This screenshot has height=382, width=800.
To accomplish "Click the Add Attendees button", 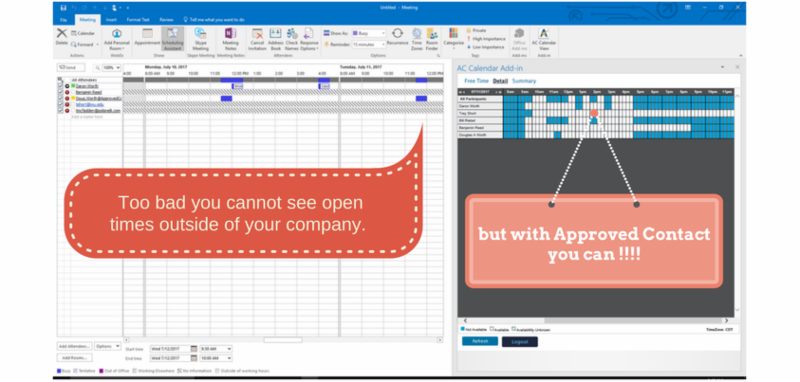I will 74,346.
